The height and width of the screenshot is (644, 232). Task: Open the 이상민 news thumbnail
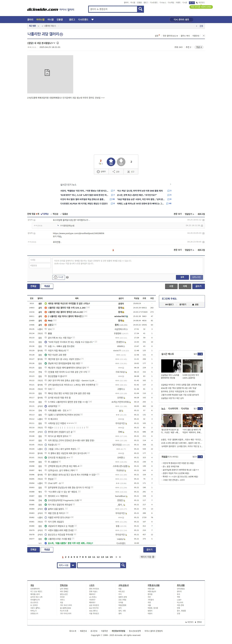click(171, 420)
